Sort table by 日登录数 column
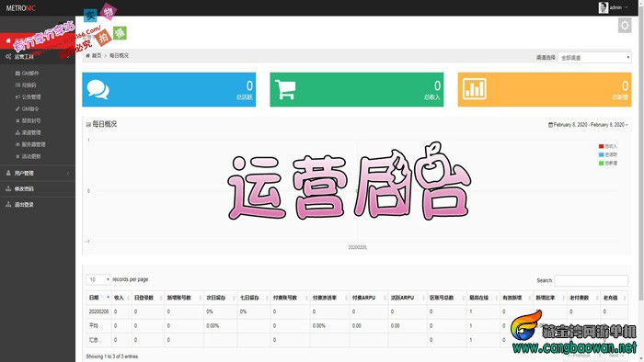The height and width of the screenshot is (362, 644). click(x=148, y=298)
